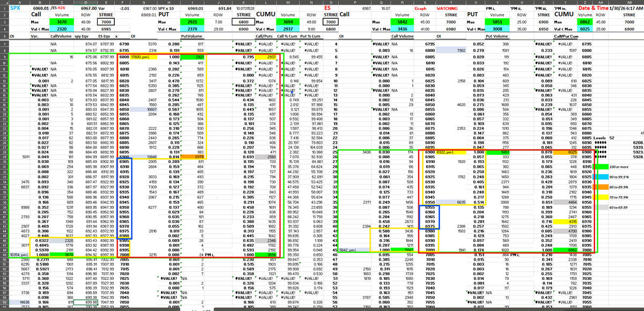This screenshot has width=644, height=311.
Task: Click the green ES Call Max volume 5842
Action: pyautogui.click(x=401, y=21)
